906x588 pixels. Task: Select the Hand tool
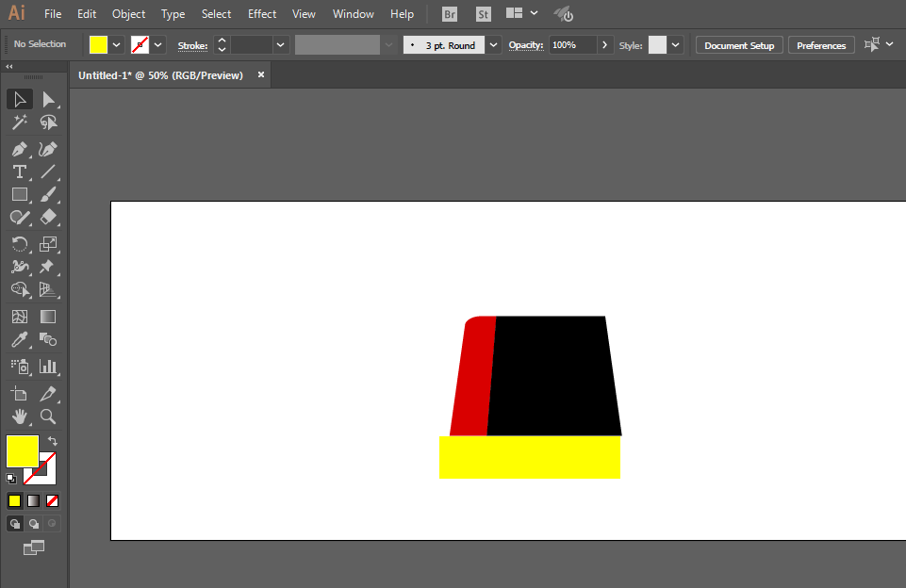click(20, 416)
